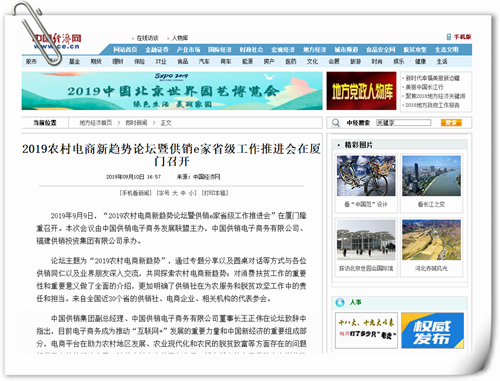Screen dimensions: 500x381
Task: Open the 十八大十九大 personnel banner
Action: (366, 330)
